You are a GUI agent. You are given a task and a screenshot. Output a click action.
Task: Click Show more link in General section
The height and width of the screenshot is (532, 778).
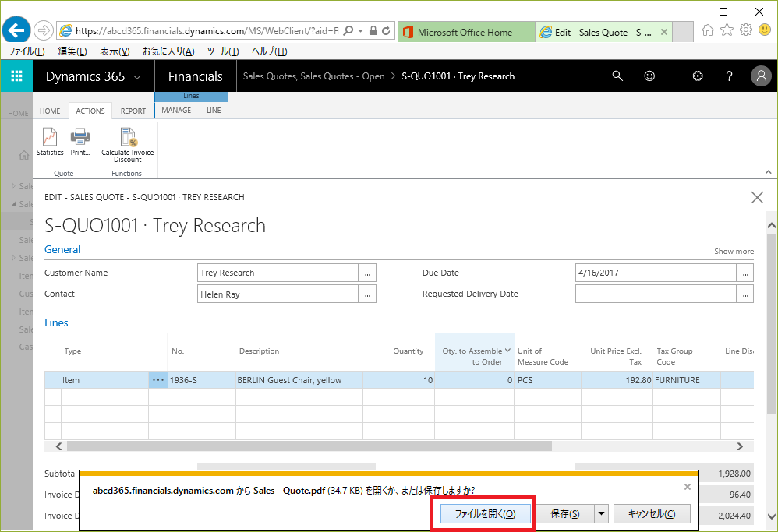[x=734, y=252]
